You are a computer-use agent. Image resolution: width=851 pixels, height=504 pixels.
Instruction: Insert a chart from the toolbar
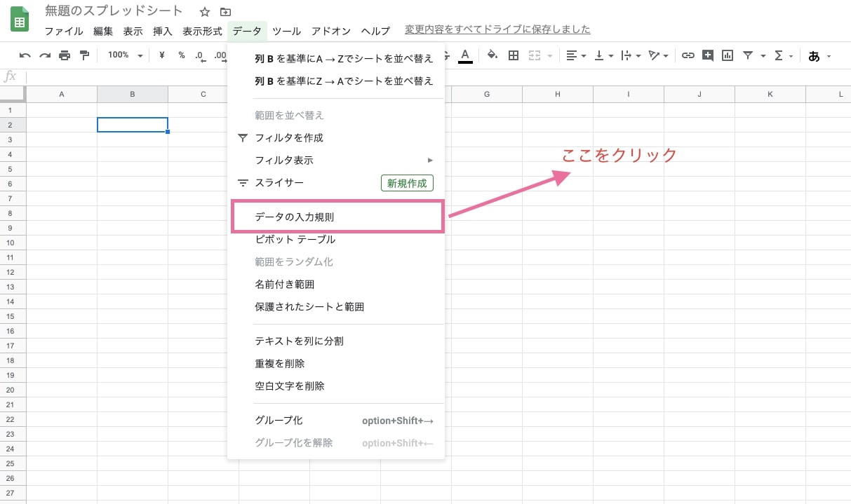point(728,55)
